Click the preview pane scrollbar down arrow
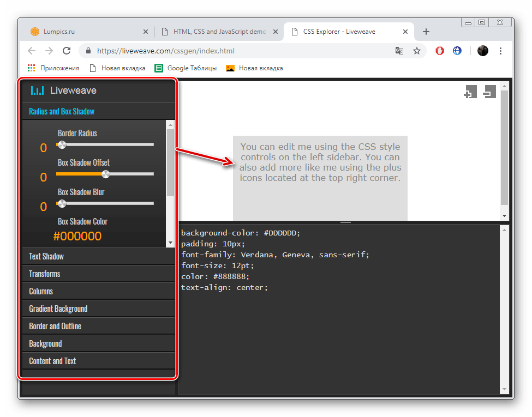 click(505, 216)
